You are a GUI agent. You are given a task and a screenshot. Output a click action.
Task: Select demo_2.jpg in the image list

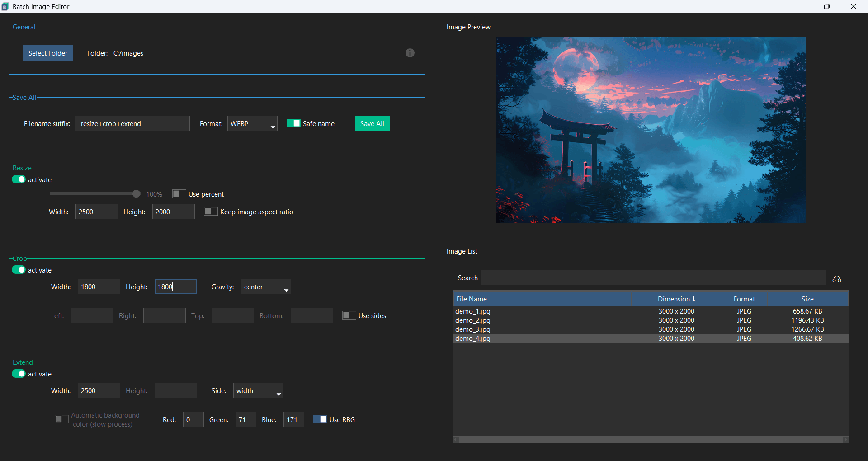(x=651, y=320)
